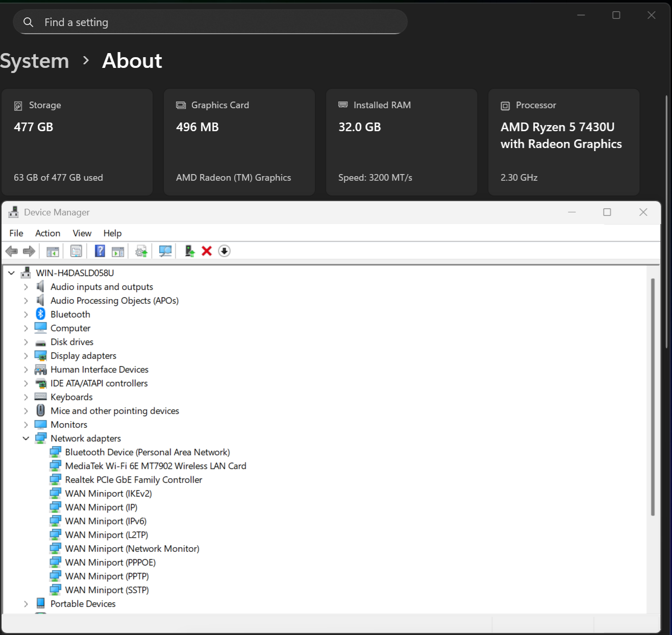Collapse the Network adapters category
The width and height of the screenshot is (672, 635).
tap(26, 438)
